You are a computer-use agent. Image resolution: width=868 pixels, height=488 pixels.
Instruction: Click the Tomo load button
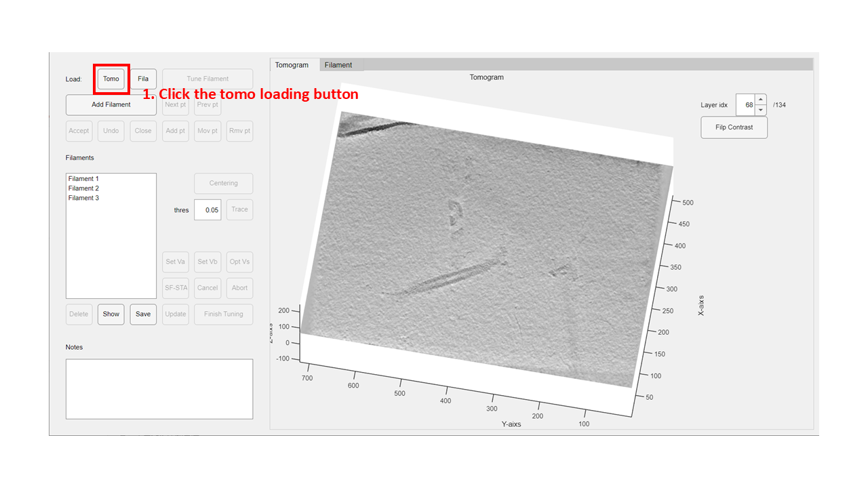pyautogui.click(x=111, y=79)
